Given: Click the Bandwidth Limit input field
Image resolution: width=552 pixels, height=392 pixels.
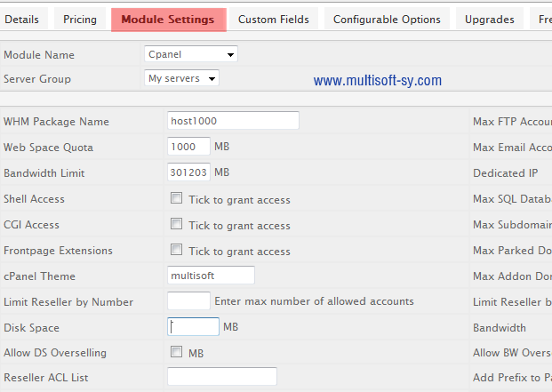Looking at the screenshot, I should coord(188,172).
